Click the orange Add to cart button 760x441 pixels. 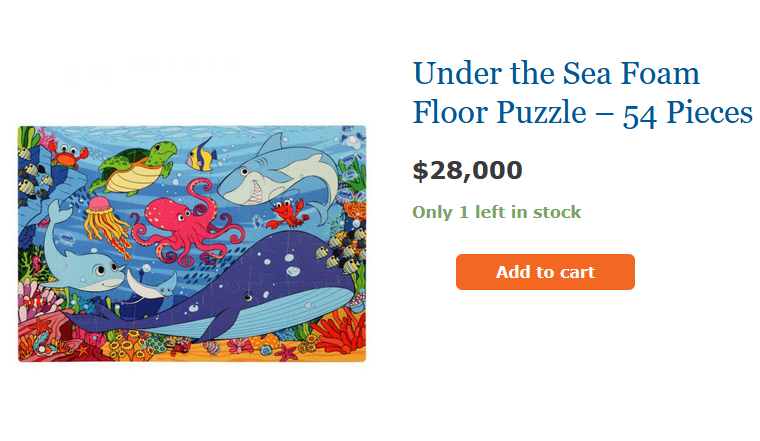tap(545, 272)
